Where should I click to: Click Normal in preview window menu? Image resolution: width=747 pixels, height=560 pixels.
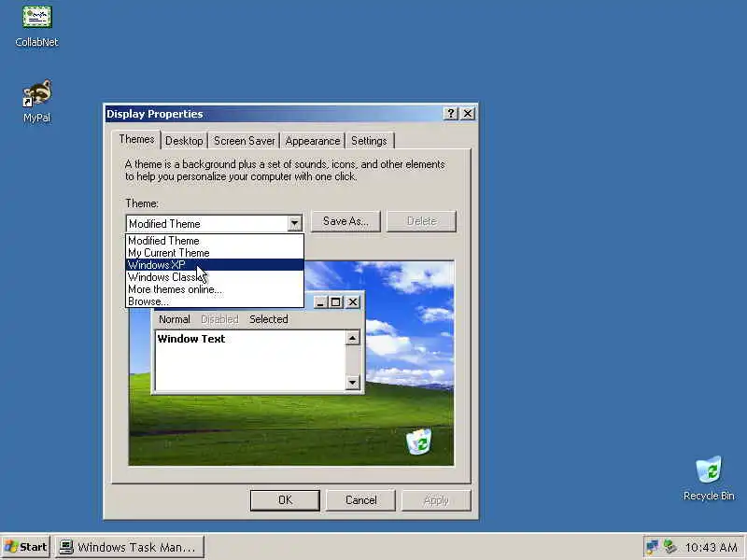point(175,319)
